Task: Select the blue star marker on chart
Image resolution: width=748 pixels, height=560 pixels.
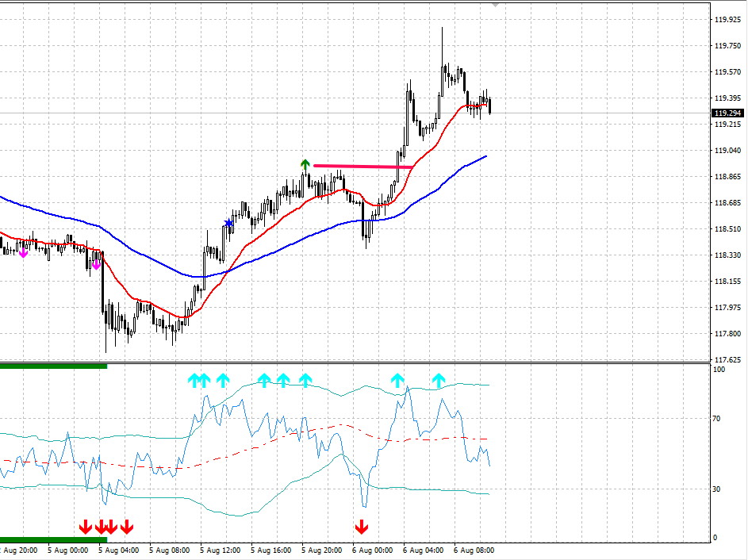Action: coord(229,224)
